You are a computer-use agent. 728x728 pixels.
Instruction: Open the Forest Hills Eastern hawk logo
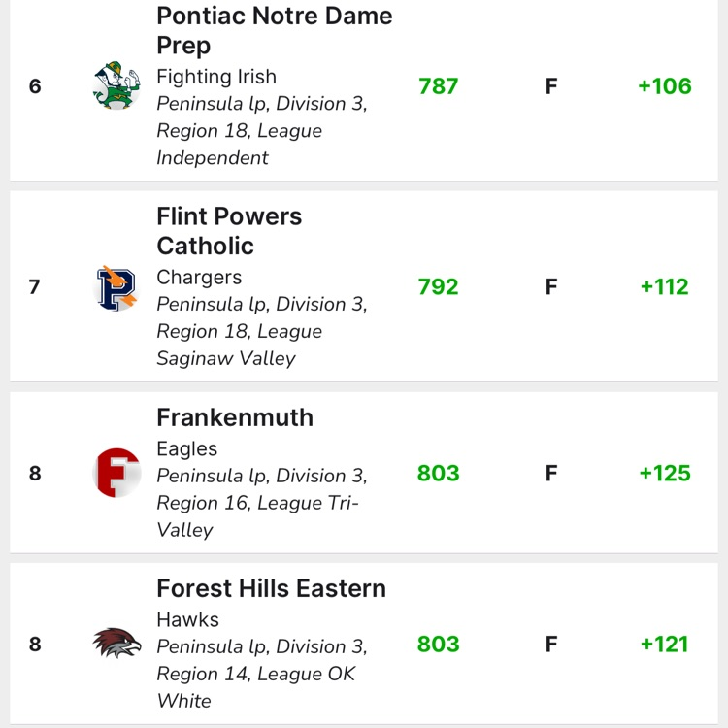tap(116, 644)
